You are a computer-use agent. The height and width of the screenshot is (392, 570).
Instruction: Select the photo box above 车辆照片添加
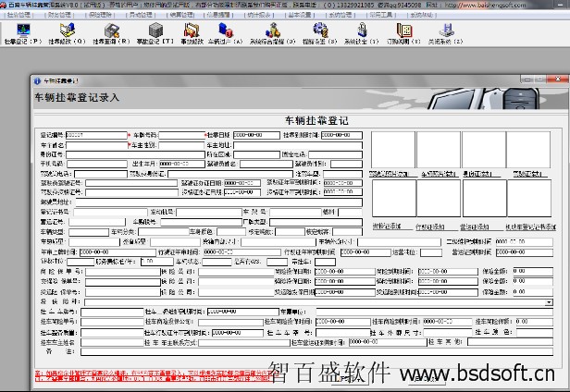[439, 150]
